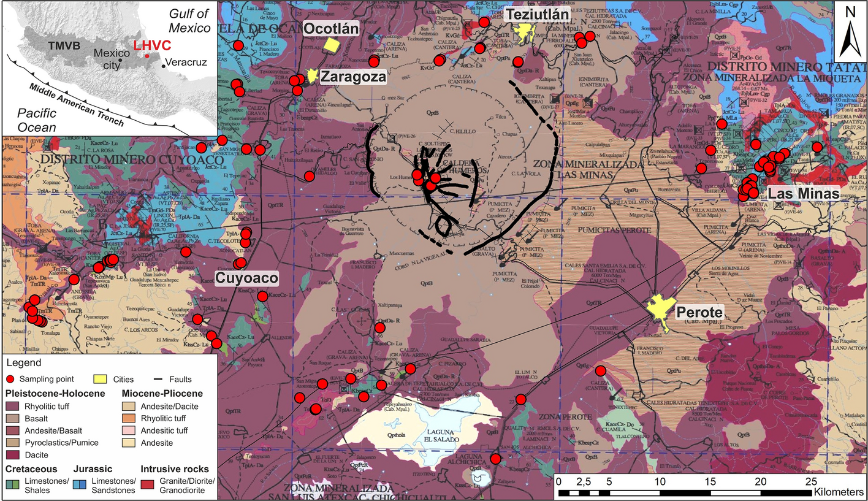Click the Jurassic Limestones/Sandstones blue swatch
Viewport: 868px width, 501px height.
pyautogui.click(x=79, y=486)
